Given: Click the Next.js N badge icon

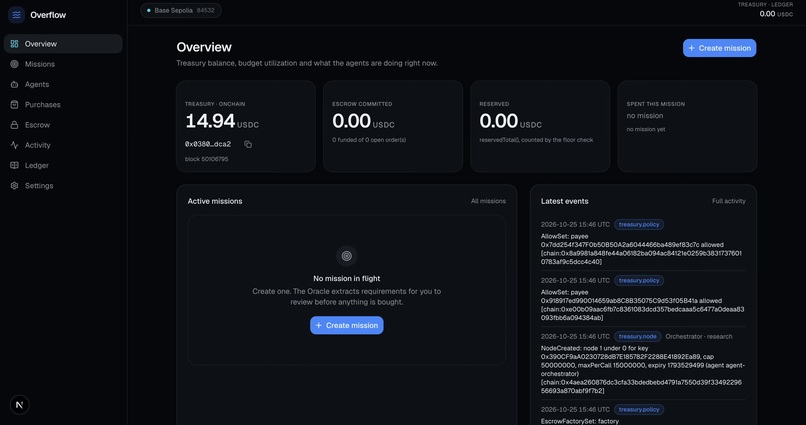Looking at the screenshot, I should point(20,405).
